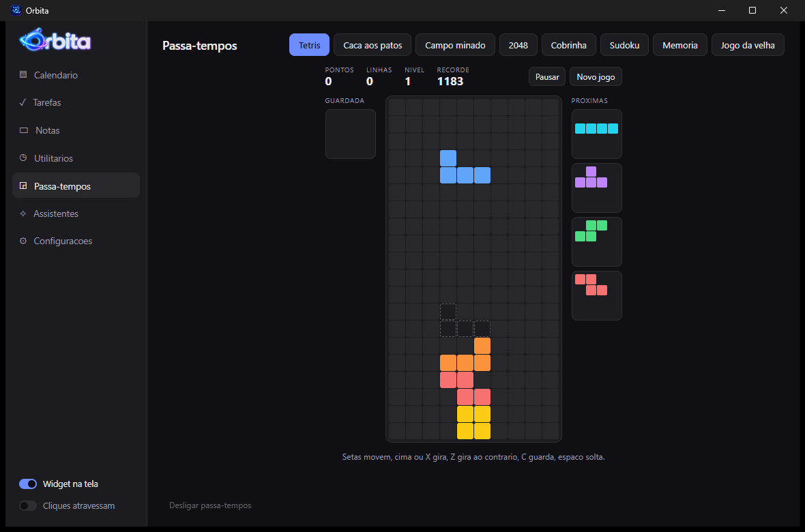
Task: Open Calendario from the sidebar
Action: point(76,75)
